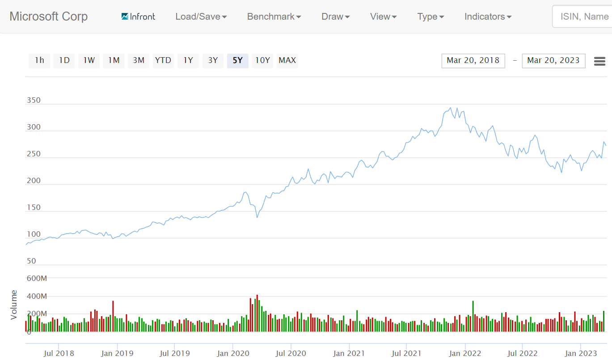Click the Jul 2020 axis label
Screen dimensions: 612x364
pos(291,353)
